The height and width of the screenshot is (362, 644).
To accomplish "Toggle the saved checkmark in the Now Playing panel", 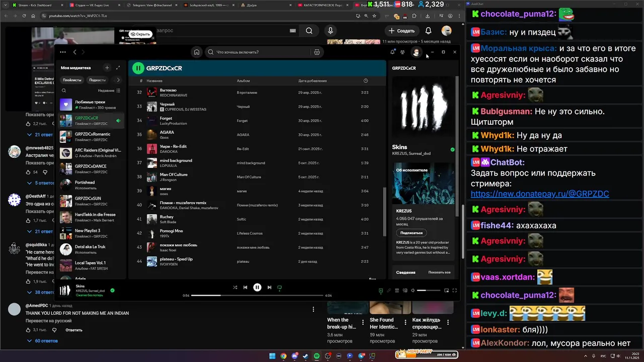I will coord(452,150).
